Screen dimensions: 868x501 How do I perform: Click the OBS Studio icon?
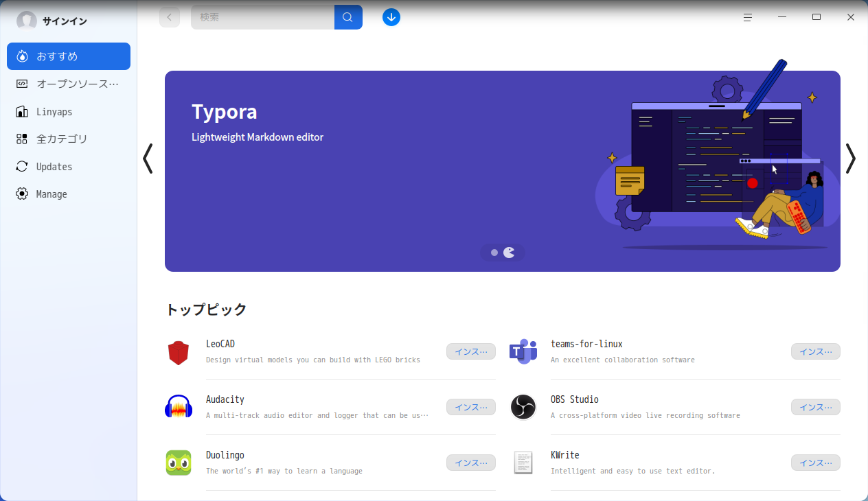[523, 407]
